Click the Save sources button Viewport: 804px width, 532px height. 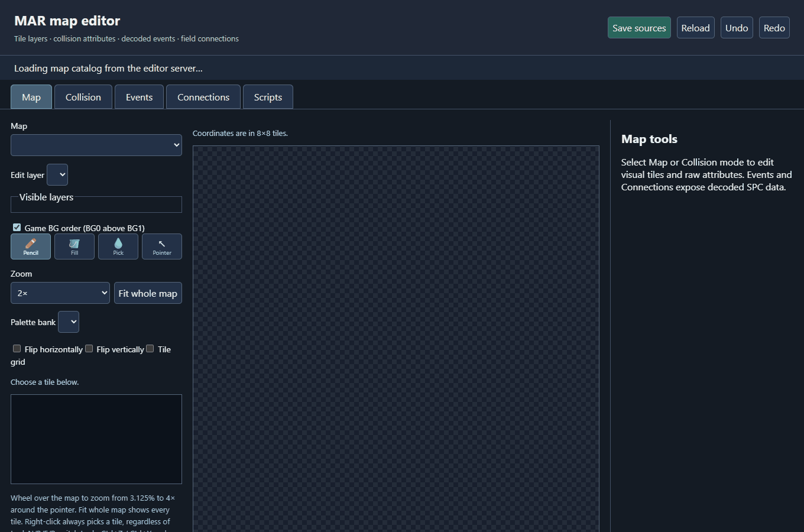point(639,28)
